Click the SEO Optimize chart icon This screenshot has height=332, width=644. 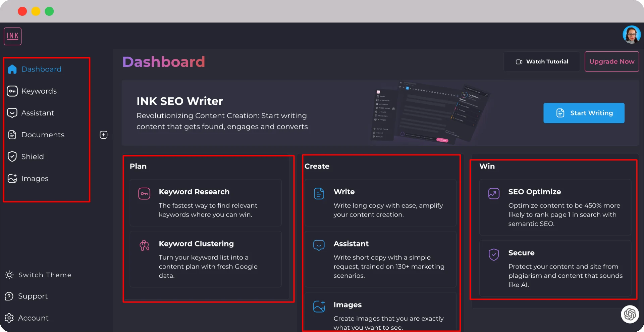[494, 194]
